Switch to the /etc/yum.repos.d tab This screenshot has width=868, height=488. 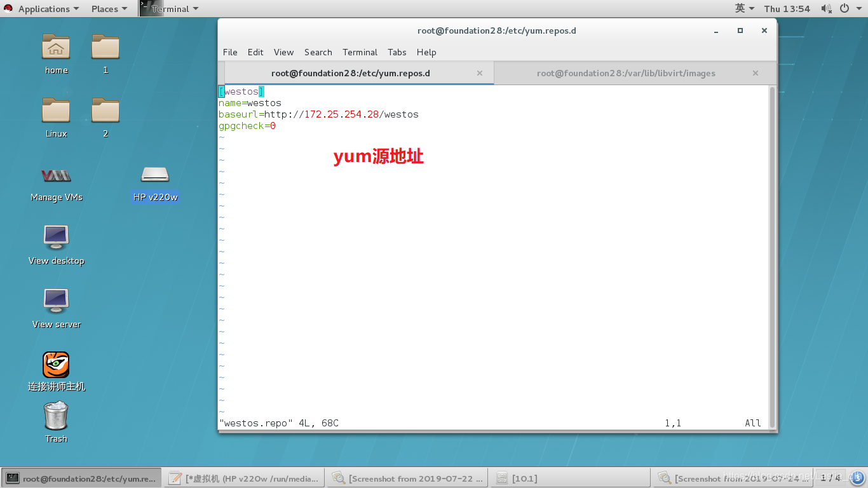[x=358, y=73]
